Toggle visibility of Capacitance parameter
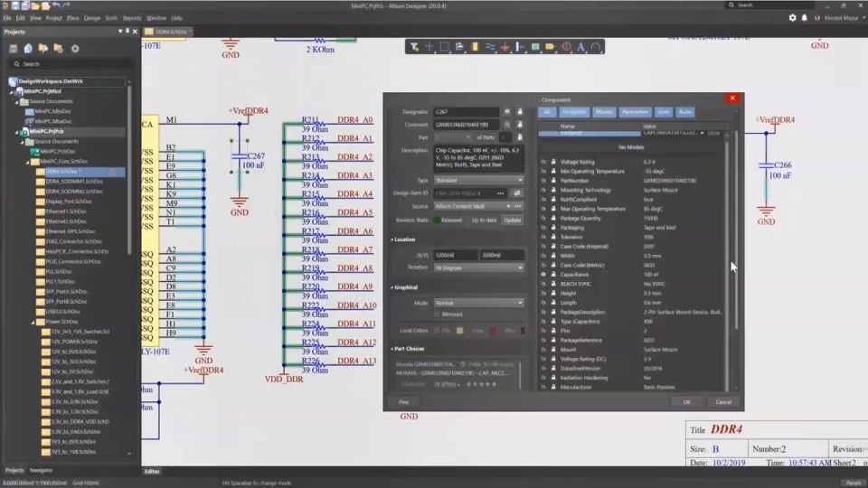Viewport: 868px width, 488px height. click(x=543, y=275)
